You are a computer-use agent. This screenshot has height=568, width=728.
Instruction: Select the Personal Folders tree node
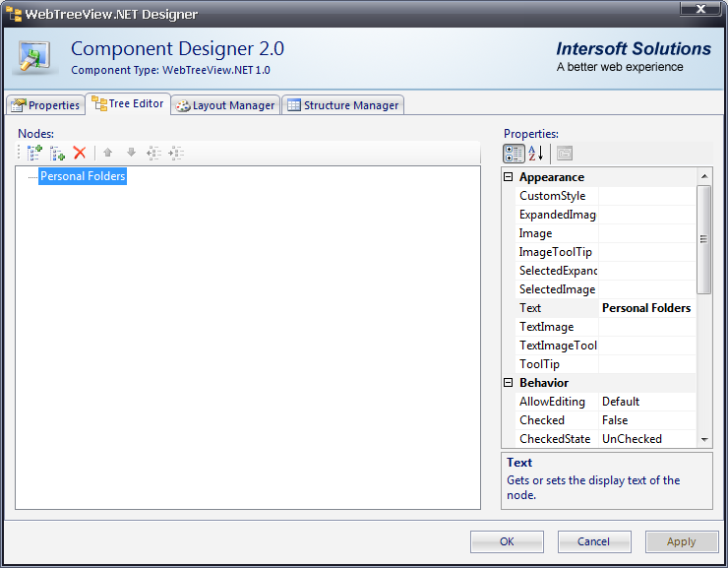pyautogui.click(x=83, y=176)
